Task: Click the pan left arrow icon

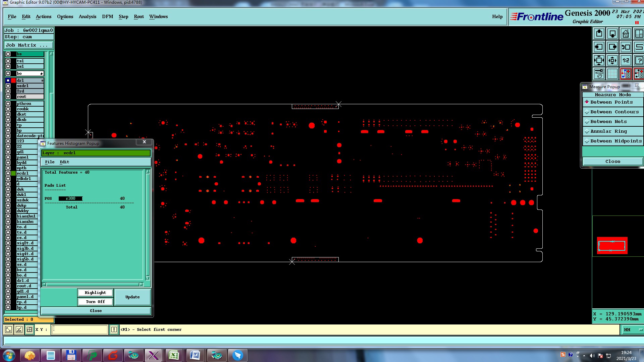Action: [x=599, y=47]
